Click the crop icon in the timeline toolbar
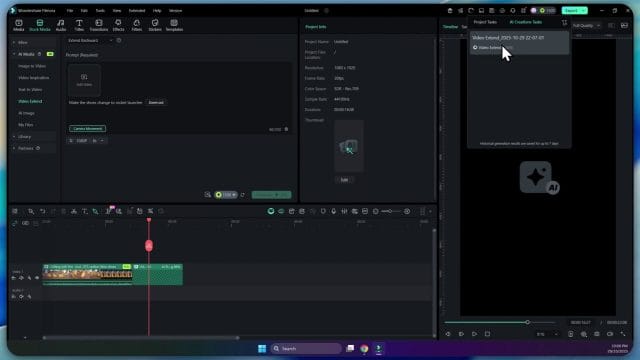The width and height of the screenshot is (640, 360). (x=96, y=211)
